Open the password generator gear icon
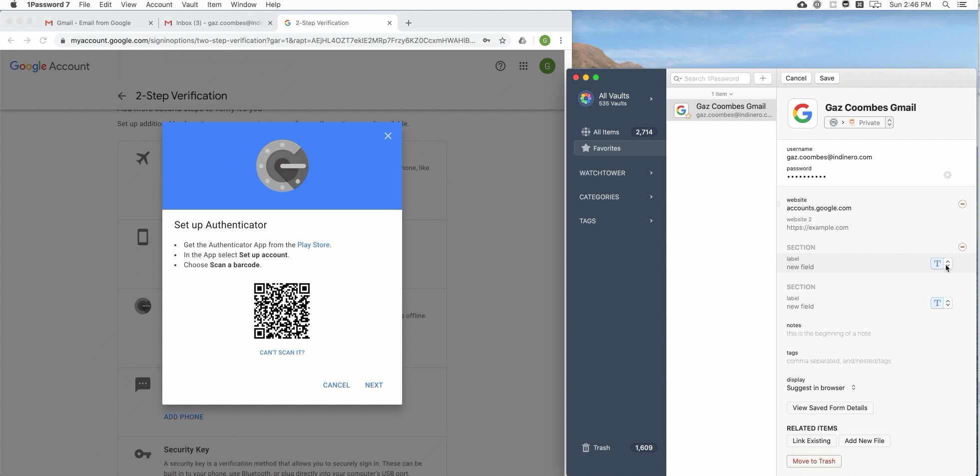 (x=948, y=175)
